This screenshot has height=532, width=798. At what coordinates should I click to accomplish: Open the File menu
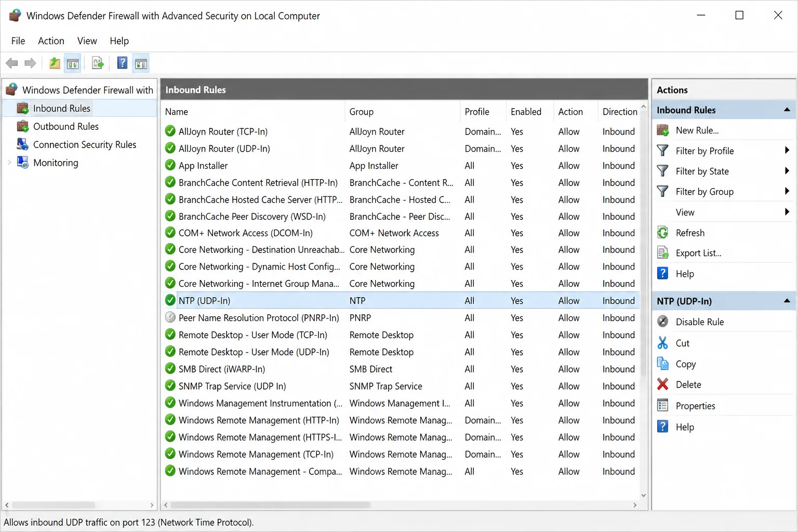point(18,41)
